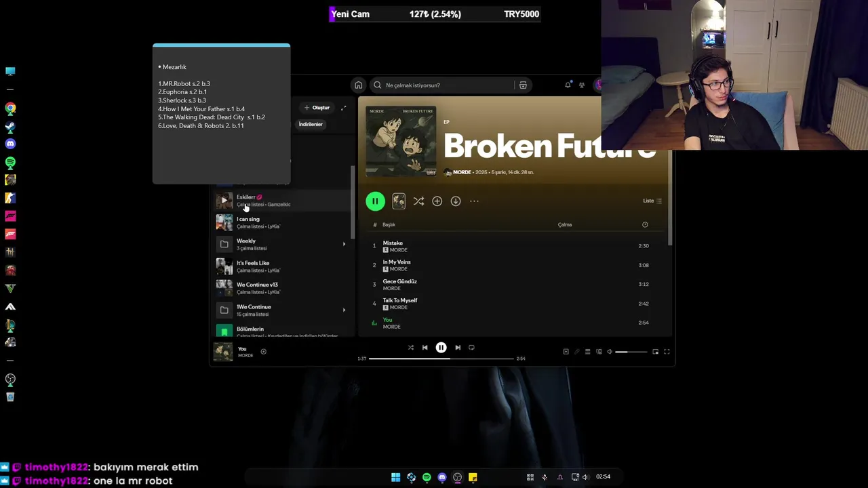Pause the Broken Future album with green button

click(375, 201)
